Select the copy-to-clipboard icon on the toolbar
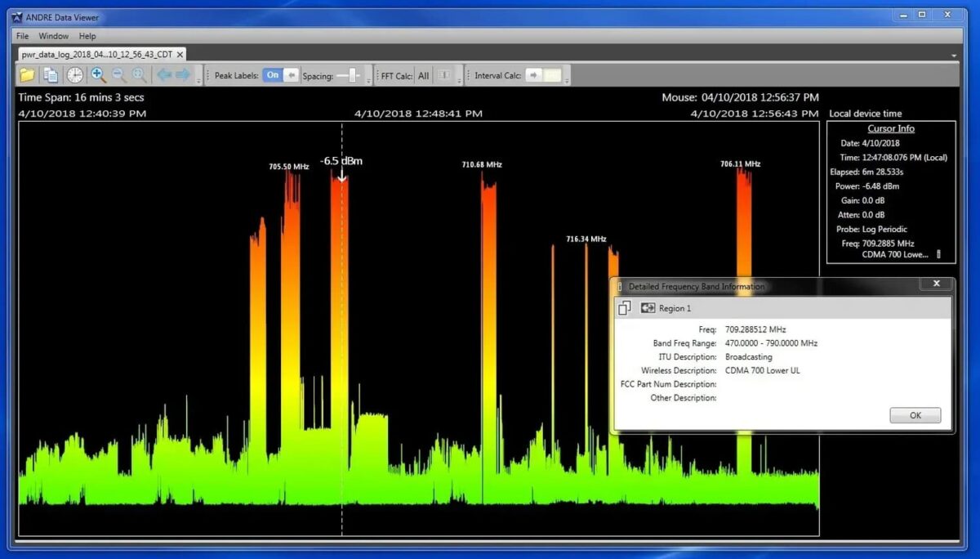The width and height of the screenshot is (980, 559). [x=49, y=74]
